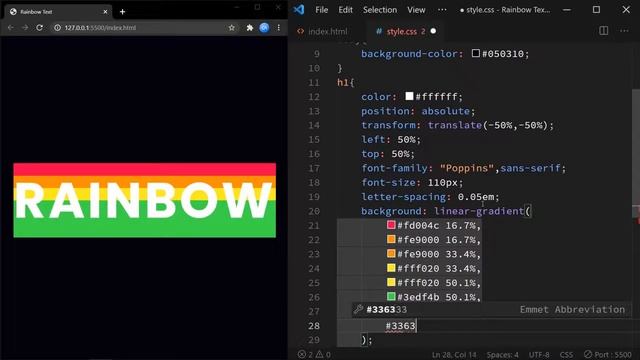Open More Actions ellipsis in editor toolbar
The height and width of the screenshot is (360, 640).
tap(624, 31)
